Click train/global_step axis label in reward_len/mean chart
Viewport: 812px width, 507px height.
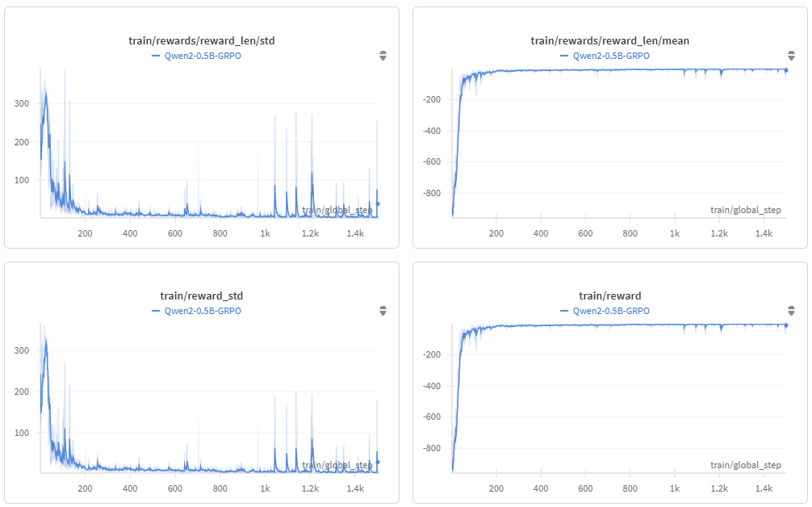click(x=745, y=210)
